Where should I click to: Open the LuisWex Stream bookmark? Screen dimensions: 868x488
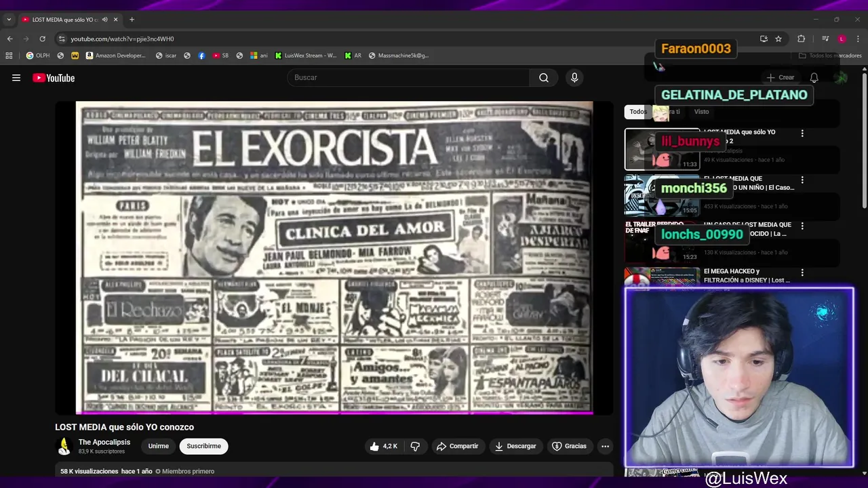click(x=305, y=56)
